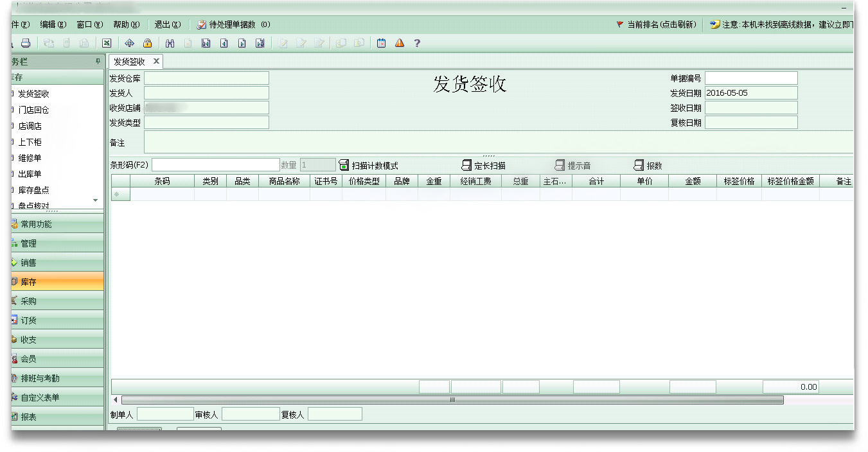Click the 发货日期 field showing 2016-05-05
This screenshot has width=868, height=452.
pyautogui.click(x=751, y=93)
